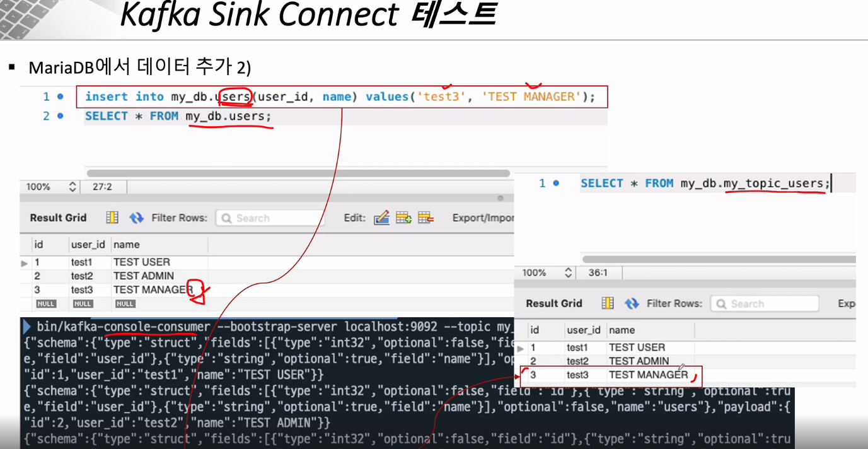This screenshot has width=868, height=449.
Task: Click the terminal line containing "name":"TEST USER"
Action: [x=174, y=375]
